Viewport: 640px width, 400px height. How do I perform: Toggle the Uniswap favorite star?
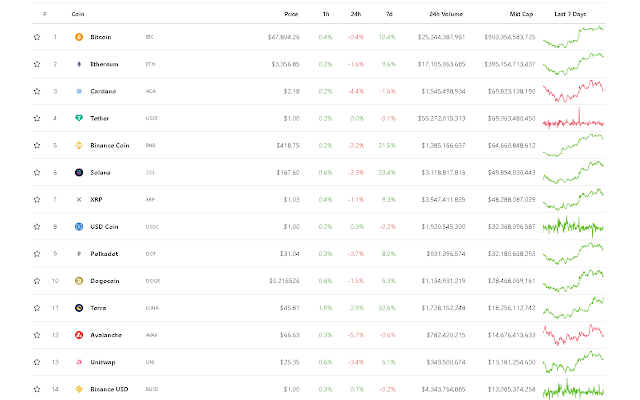37,362
